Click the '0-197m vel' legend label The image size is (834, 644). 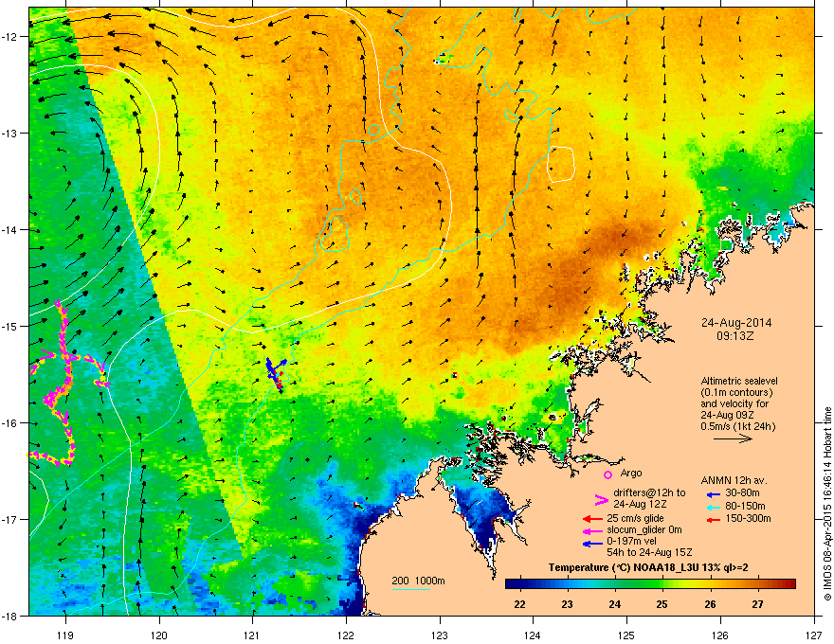[x=631, y=542]
